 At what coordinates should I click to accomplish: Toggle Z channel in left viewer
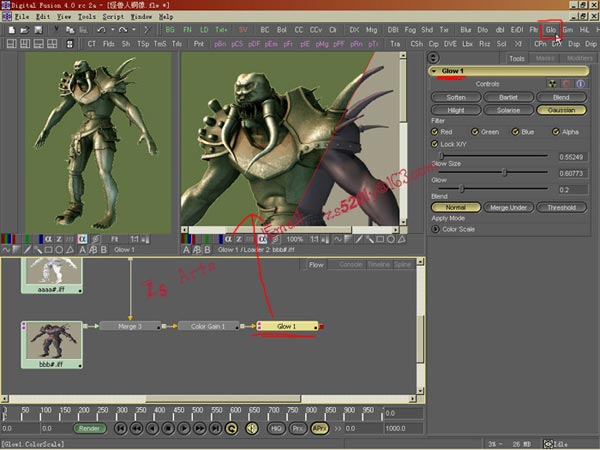[59, 239]
